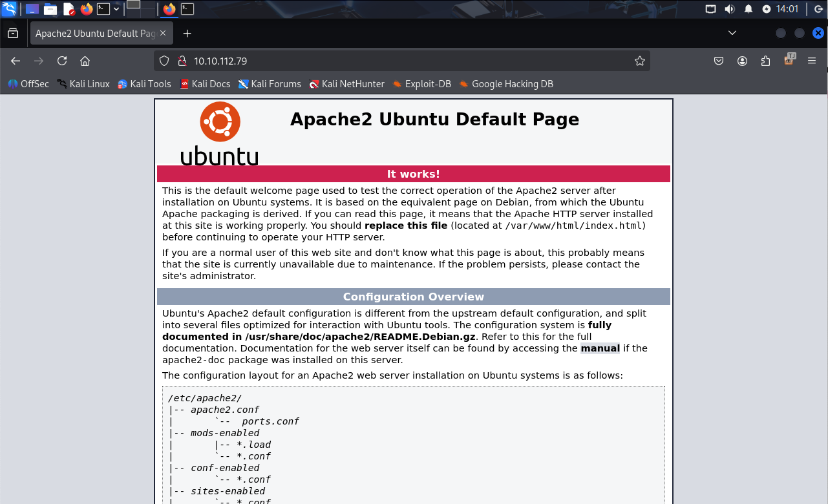Open the Firefox account icon
Screen dimensions: 828x504
[x=742, y=61]
